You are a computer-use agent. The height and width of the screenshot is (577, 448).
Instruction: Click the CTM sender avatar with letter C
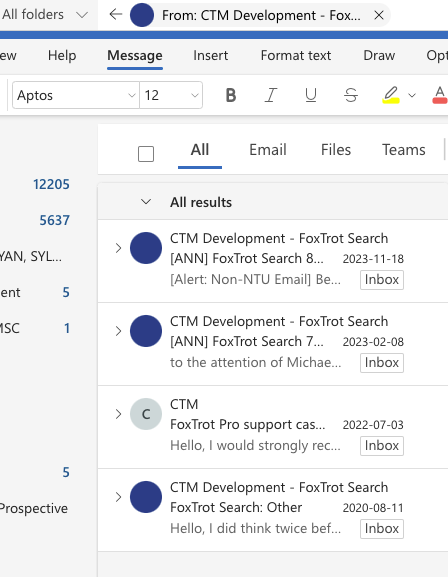point(146,414)
